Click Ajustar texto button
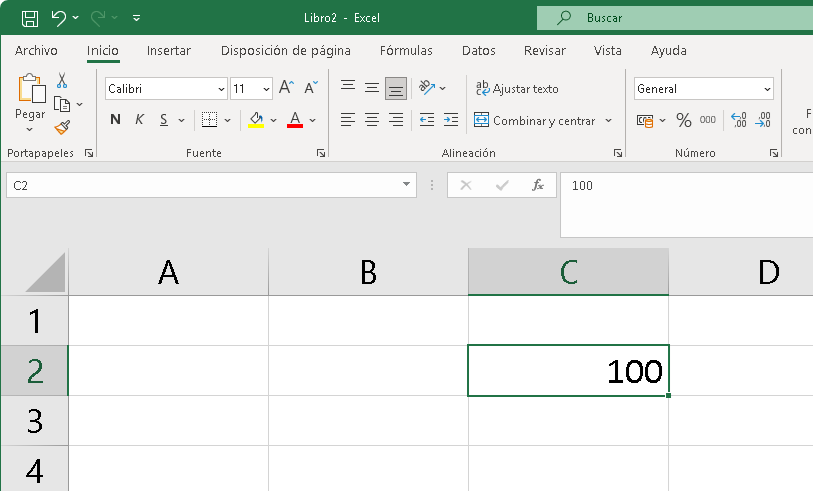The width and height of the screenshot is (813, 491). 517,89
